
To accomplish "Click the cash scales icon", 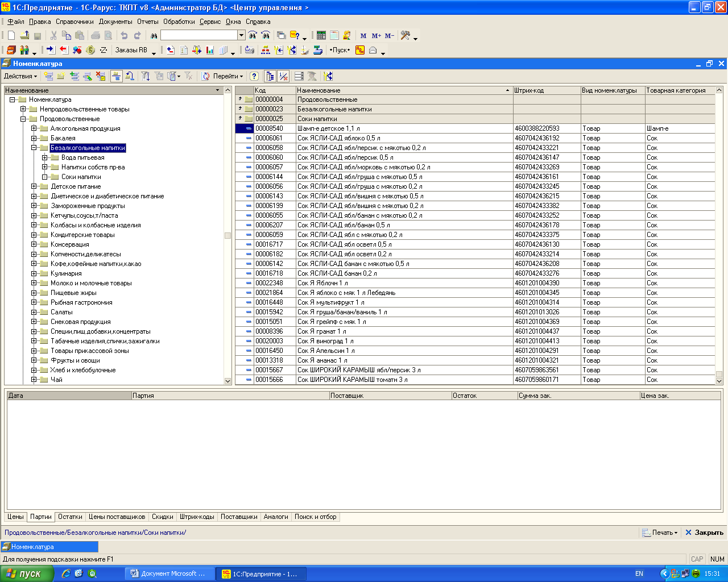I will [318, 50].
